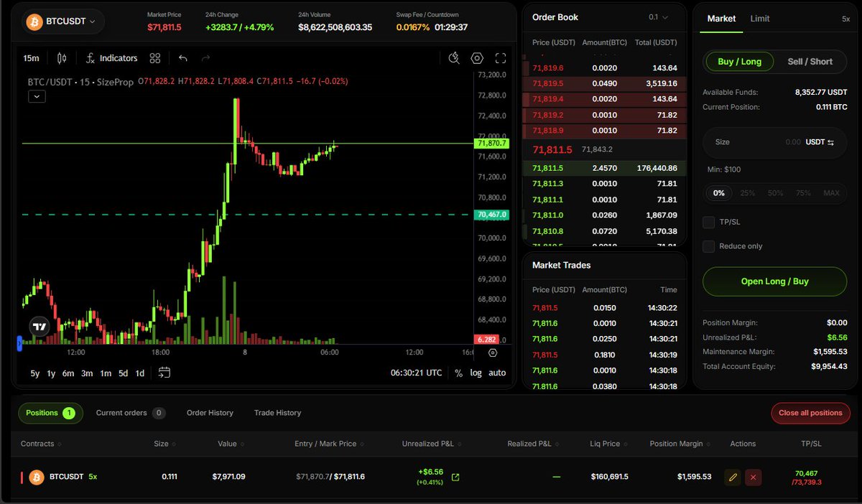Sort by Size column icon
The image size is (862, 504).
pos(175,444)
